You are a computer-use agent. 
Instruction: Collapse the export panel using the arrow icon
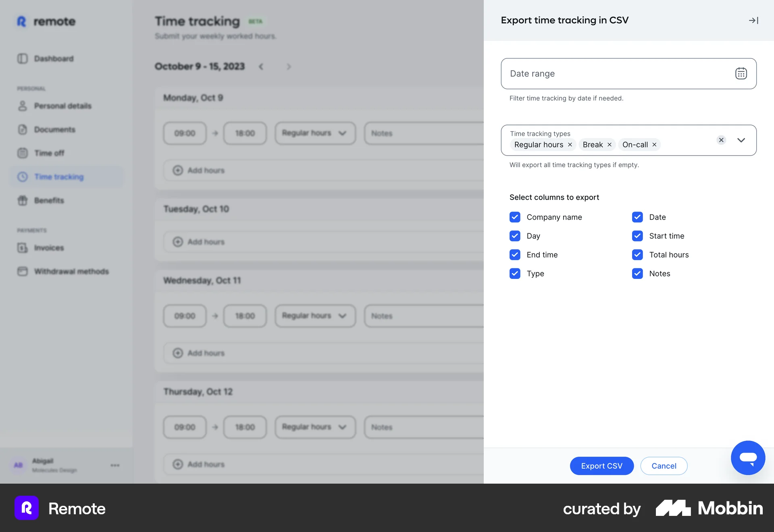pyautogui.click(x=753, y=20)
